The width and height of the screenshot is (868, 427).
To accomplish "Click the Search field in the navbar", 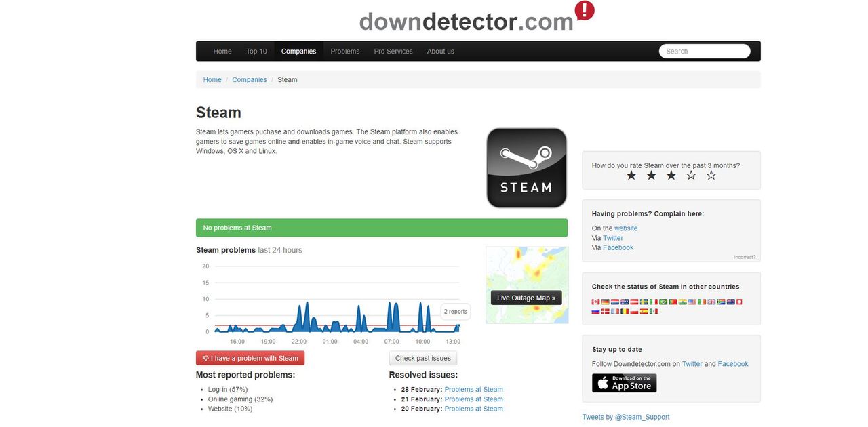I will 705,51.
